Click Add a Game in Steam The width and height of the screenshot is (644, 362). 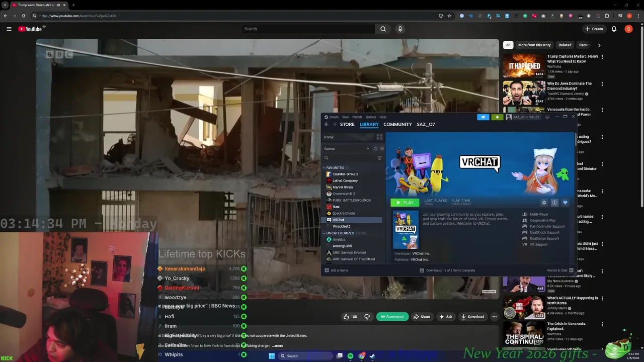coord(337,270)
